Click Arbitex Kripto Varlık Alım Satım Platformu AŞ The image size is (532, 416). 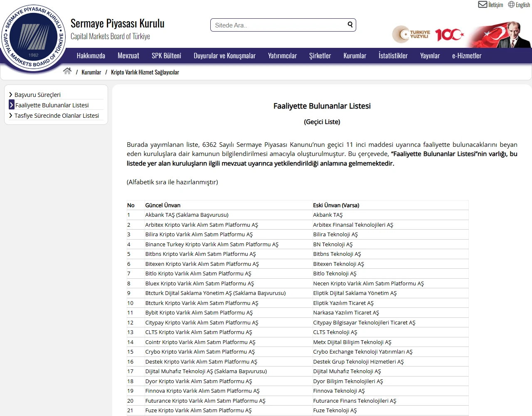[x=202, y=225]
